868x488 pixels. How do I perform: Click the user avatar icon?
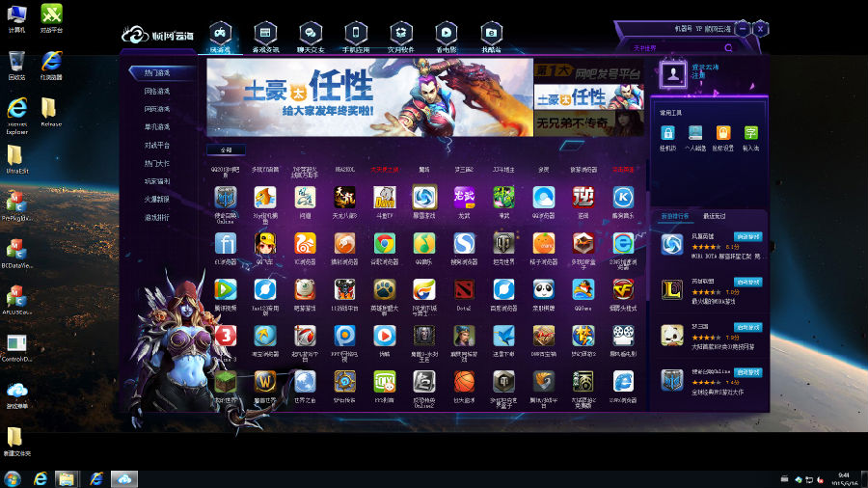(x=671, y=73)
